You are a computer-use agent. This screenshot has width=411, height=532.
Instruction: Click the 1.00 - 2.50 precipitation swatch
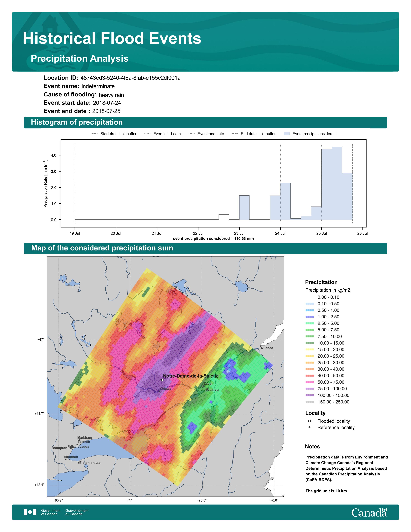point(309,317)
